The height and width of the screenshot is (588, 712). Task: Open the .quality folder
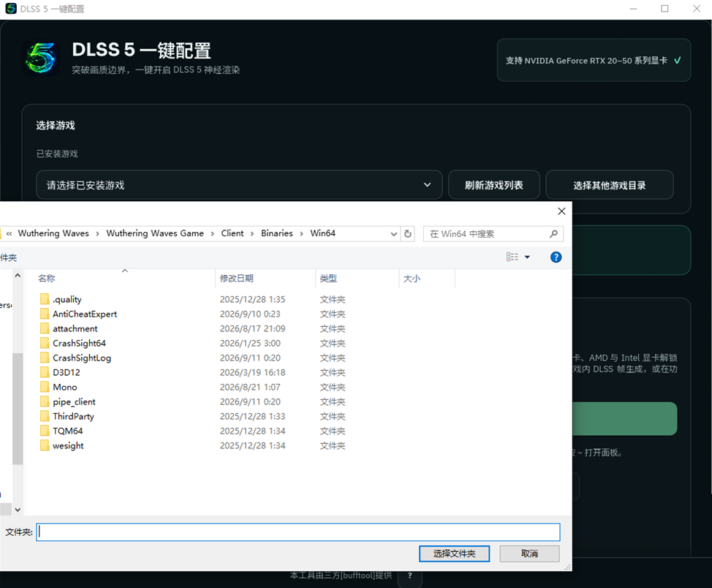click(x=67, y=299)
